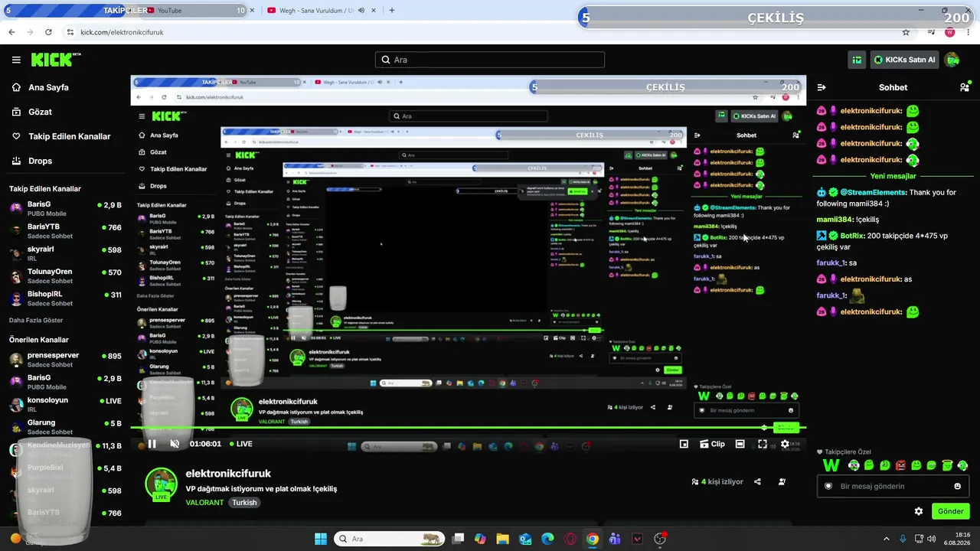This screenshot has width=980, height=551.
Task: Open the konsoloyun recommended channel
Action: 65,404
